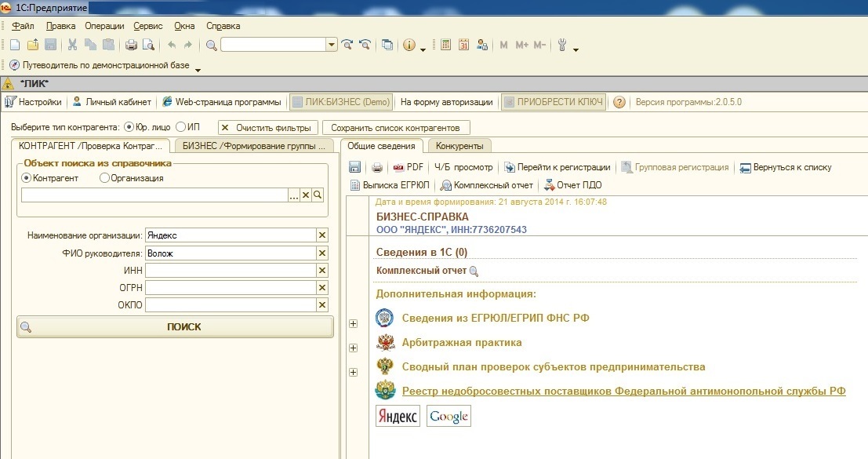Clear the Наименование организации field with X
The image size is (868, 459).
point(321,235)
